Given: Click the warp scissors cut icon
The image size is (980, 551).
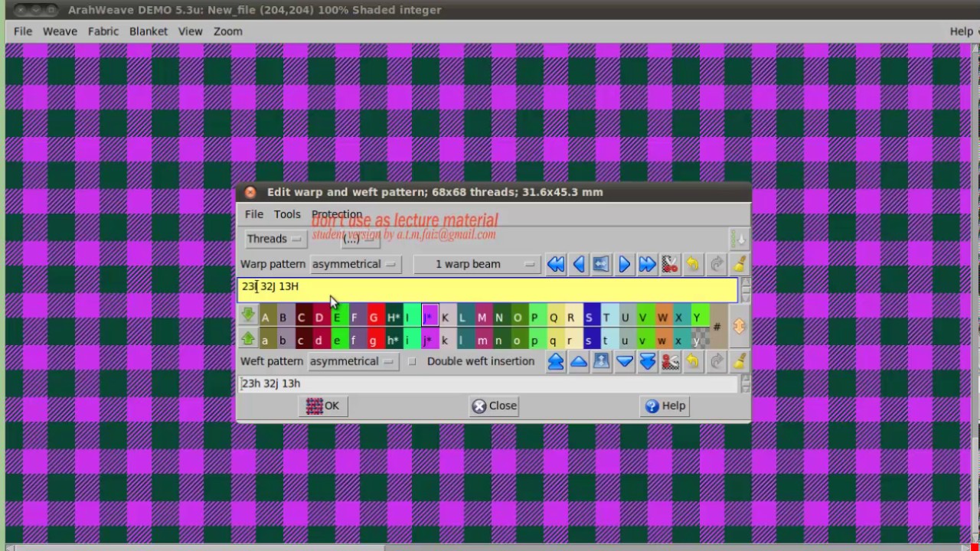Looking at the screenshot, I should coord(670,264).
